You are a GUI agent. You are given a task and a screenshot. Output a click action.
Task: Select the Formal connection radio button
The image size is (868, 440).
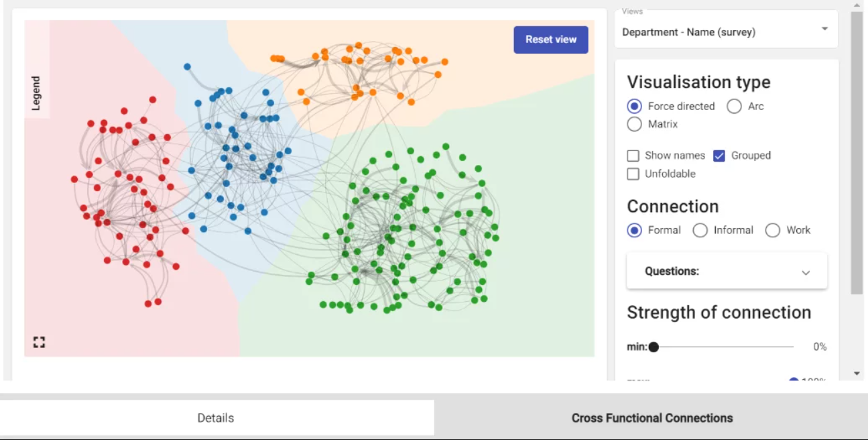633,230
